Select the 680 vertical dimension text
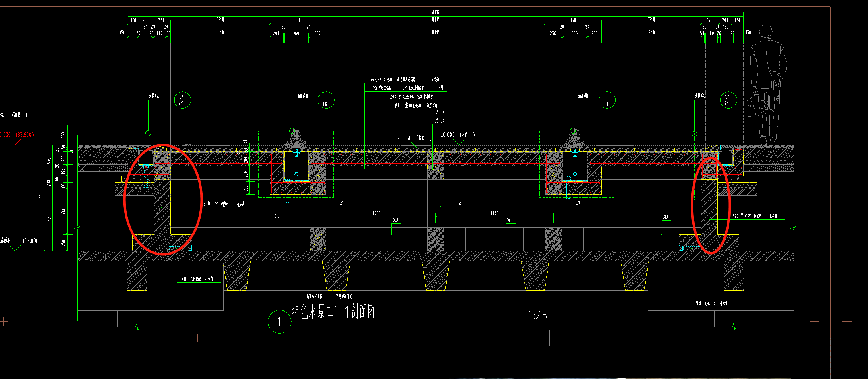The image size is (868, 379). (x=63, y=212)
